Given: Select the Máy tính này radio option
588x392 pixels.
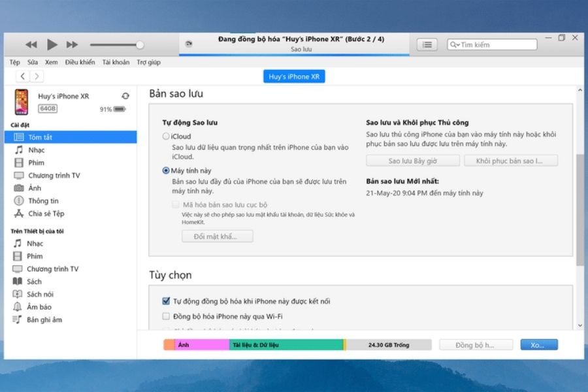Looking at the screenshot, I should point(166,170).
